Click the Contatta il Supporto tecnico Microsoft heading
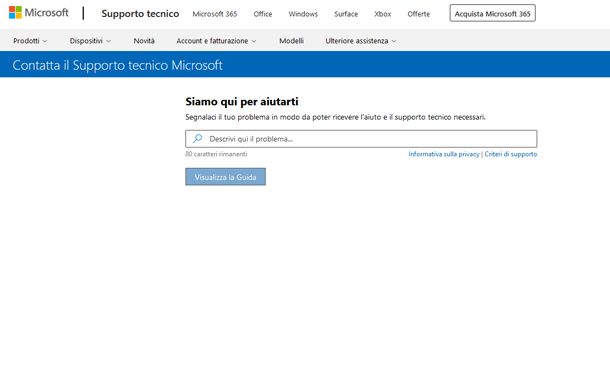 pyautogui.click(x=117, y=65)
